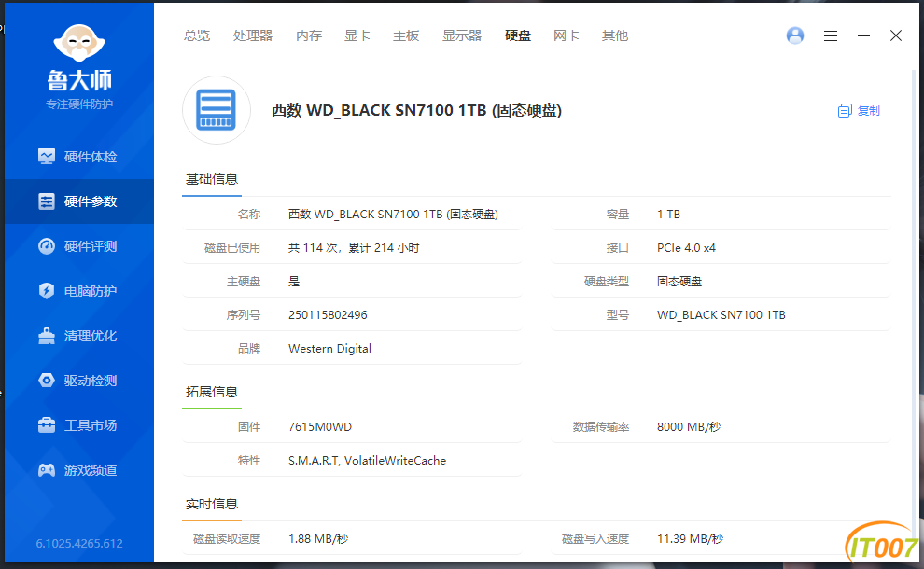Viewport: 924px width, 569px height.
Task: Switch to 显示器 tab
Action: 462,36
